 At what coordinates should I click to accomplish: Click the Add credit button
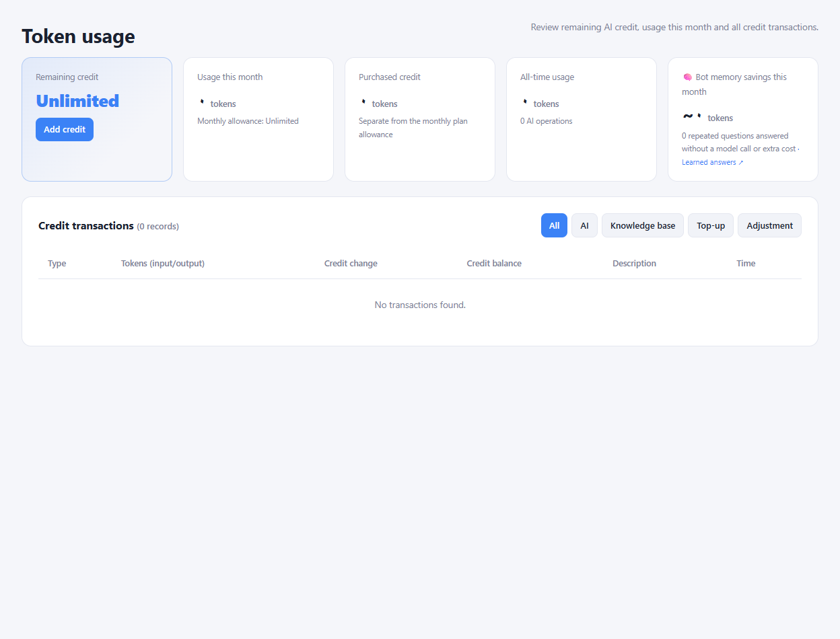65,129
